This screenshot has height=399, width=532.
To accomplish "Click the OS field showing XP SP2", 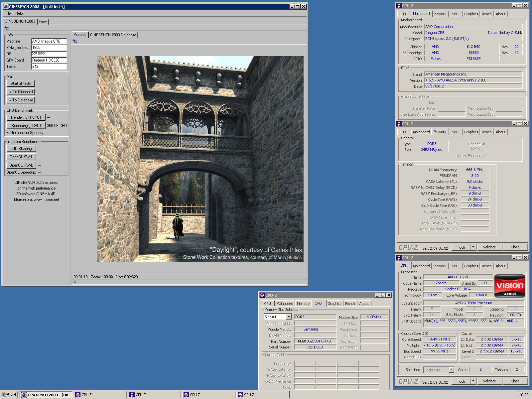I will coord(49,54).
